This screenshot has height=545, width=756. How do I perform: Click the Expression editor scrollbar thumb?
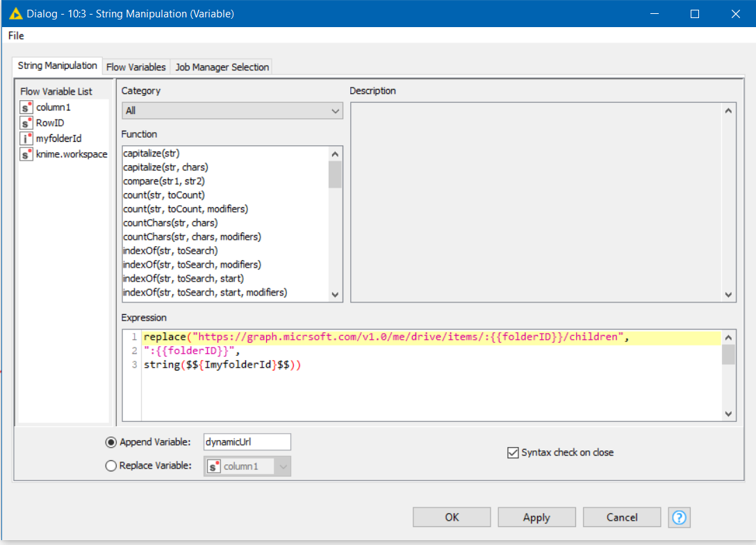728,355
